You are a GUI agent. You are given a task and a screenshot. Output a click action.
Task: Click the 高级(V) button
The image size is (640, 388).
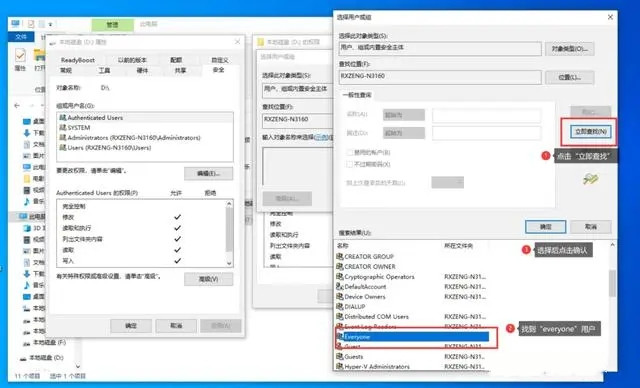tap(209, 279)
